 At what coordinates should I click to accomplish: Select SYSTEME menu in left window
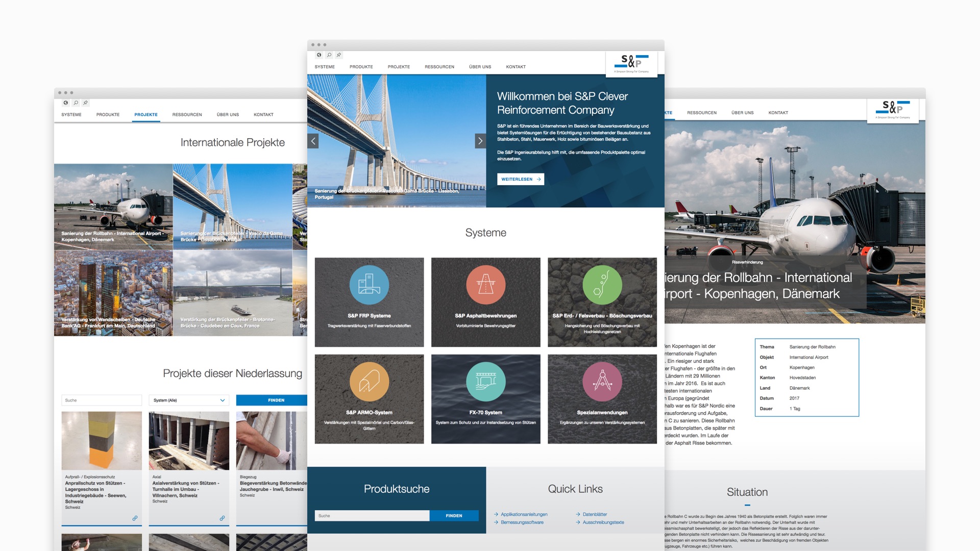(x=71, y=115)
